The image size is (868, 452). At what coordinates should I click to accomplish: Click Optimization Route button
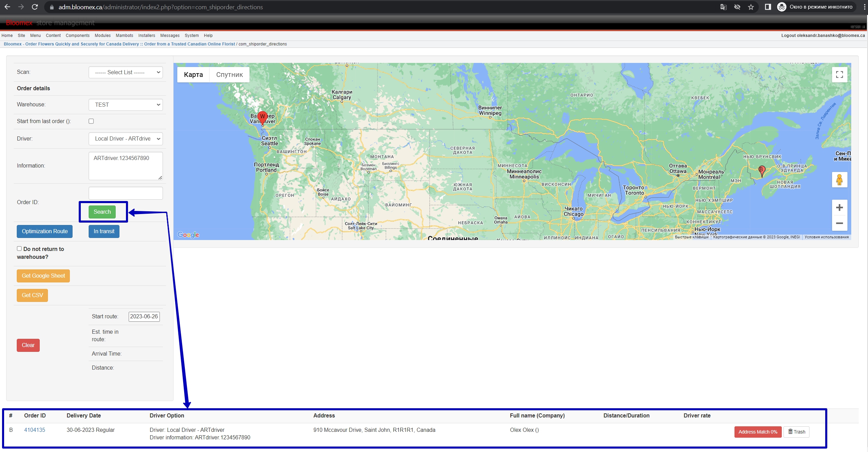click(44, 231)
